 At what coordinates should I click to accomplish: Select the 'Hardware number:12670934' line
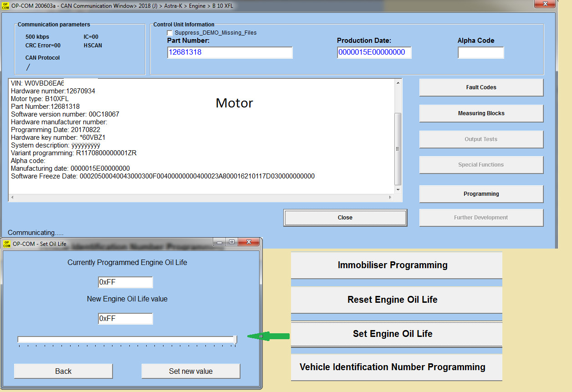click(x=53, y=91)
